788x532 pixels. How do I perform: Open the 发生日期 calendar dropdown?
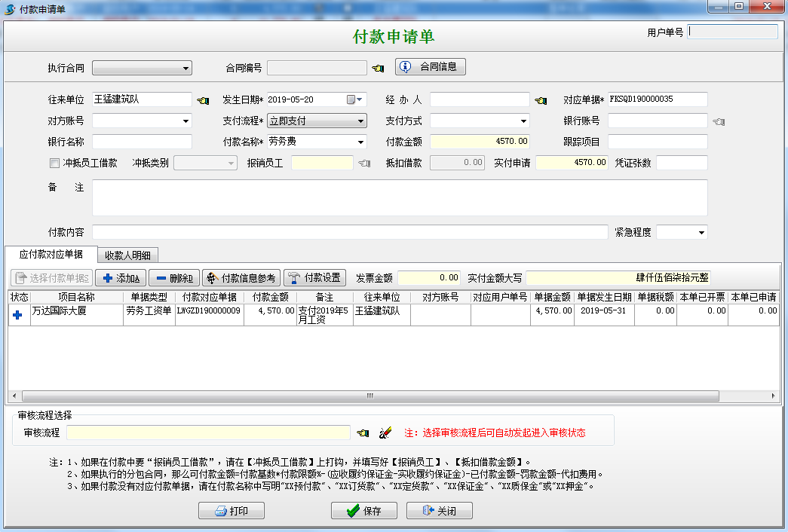pos(354,99)
